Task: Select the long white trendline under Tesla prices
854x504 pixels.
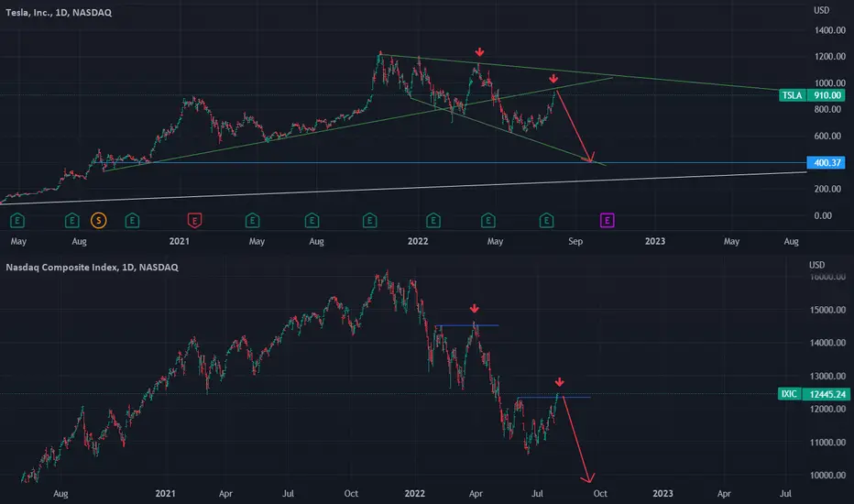Action: point(403,188)
